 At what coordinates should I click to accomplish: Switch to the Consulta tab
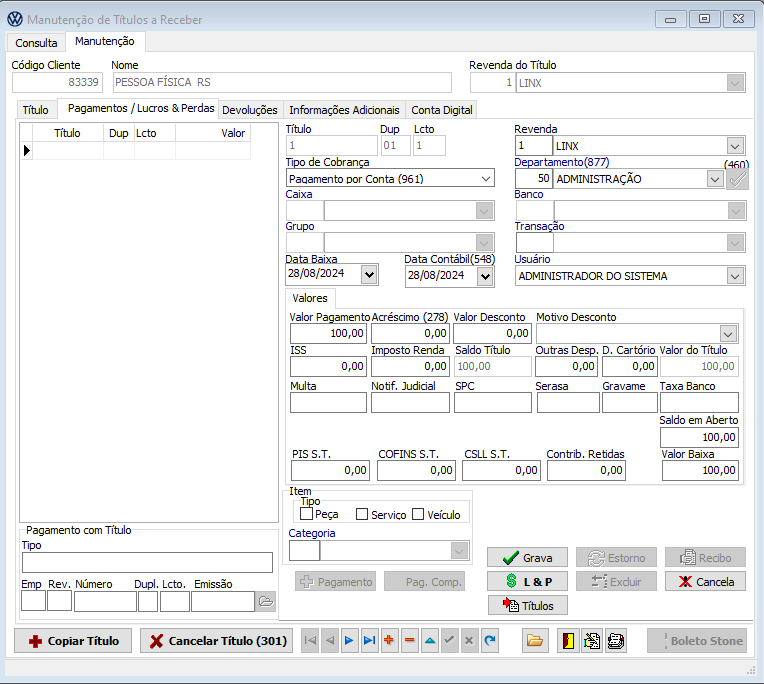[36, 43]
